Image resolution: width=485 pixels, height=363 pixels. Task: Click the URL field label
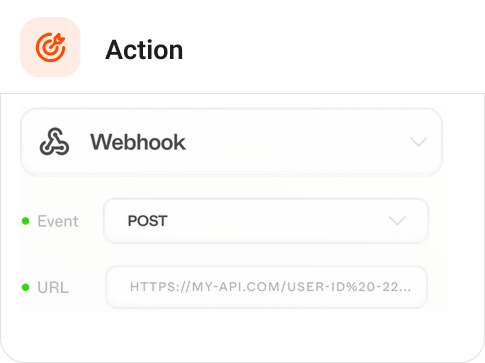53,287
